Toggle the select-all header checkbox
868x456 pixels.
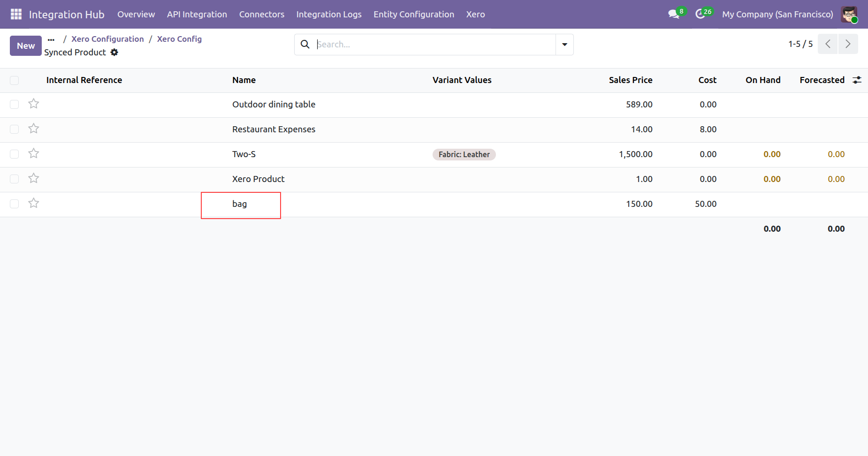pyautogui.click(x=15, y=80)
